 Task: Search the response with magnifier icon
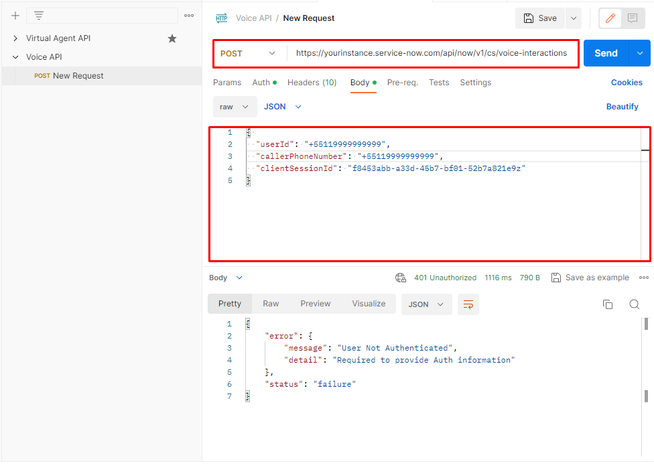tap(634, 305)
